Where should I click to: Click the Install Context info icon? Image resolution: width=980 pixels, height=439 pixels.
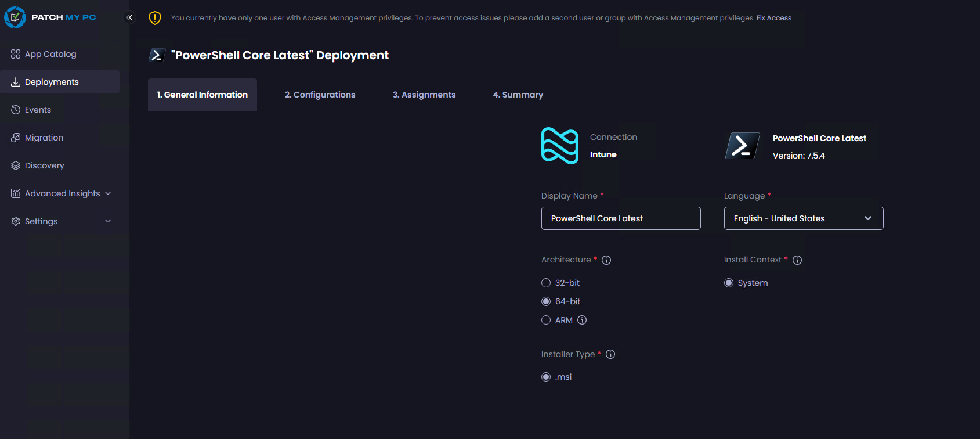coord(797,260)
